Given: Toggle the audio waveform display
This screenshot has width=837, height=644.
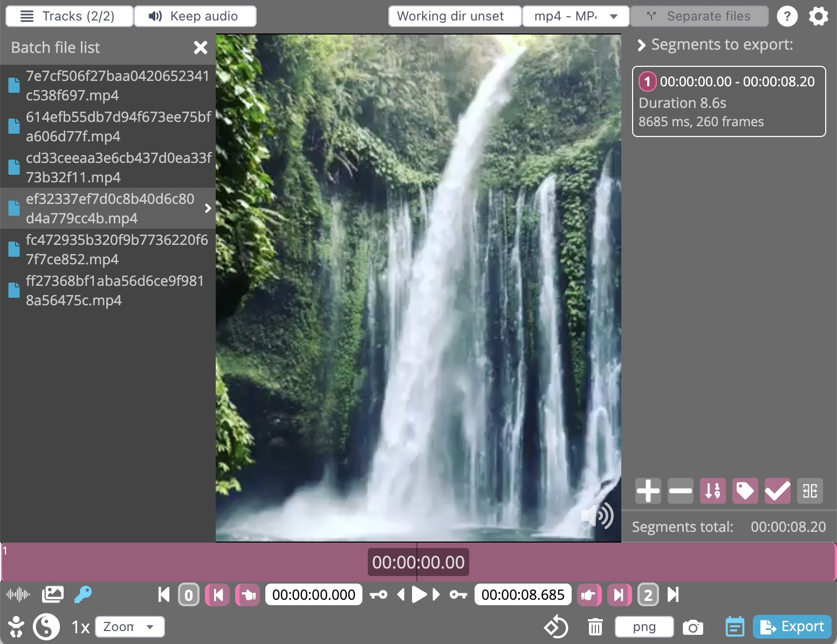Looking at the screenshot, I should point(18,594).
